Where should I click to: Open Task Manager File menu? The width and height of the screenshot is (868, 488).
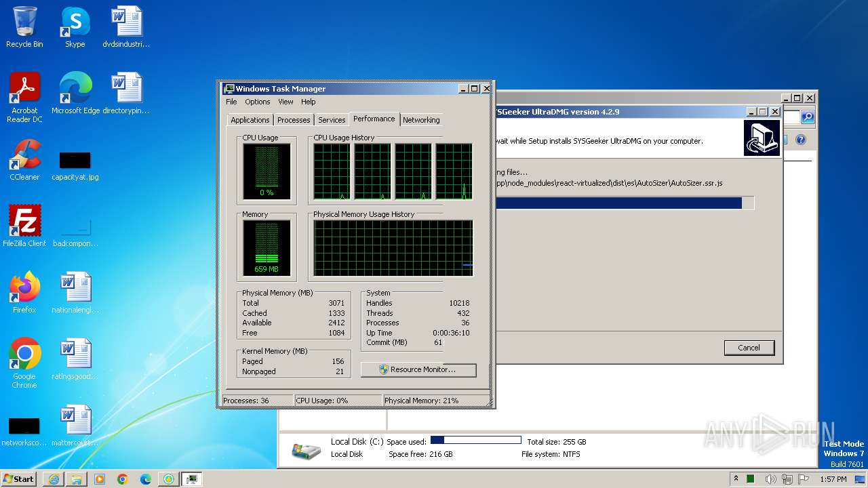(x=231, y=102)
